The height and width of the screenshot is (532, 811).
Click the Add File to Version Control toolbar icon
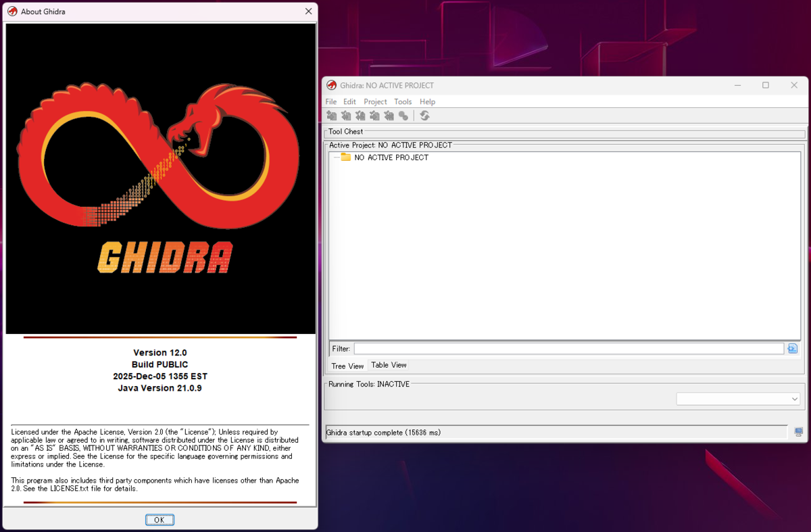(x=331, y=116)
